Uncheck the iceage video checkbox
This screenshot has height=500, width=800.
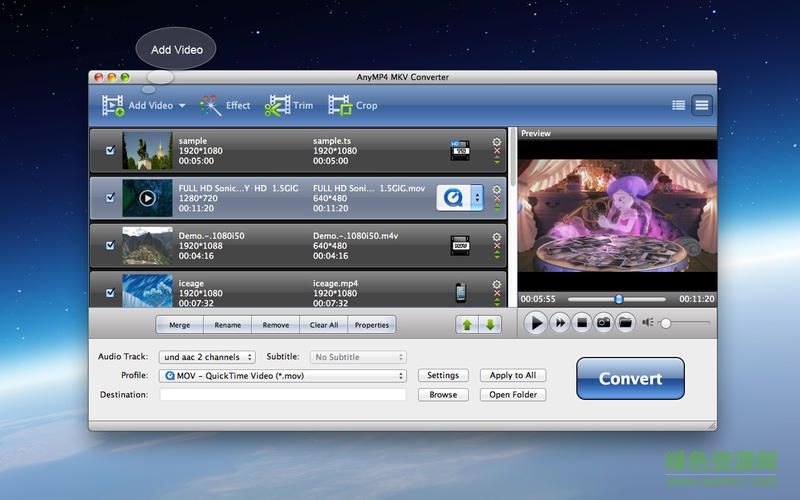(110, 293)
